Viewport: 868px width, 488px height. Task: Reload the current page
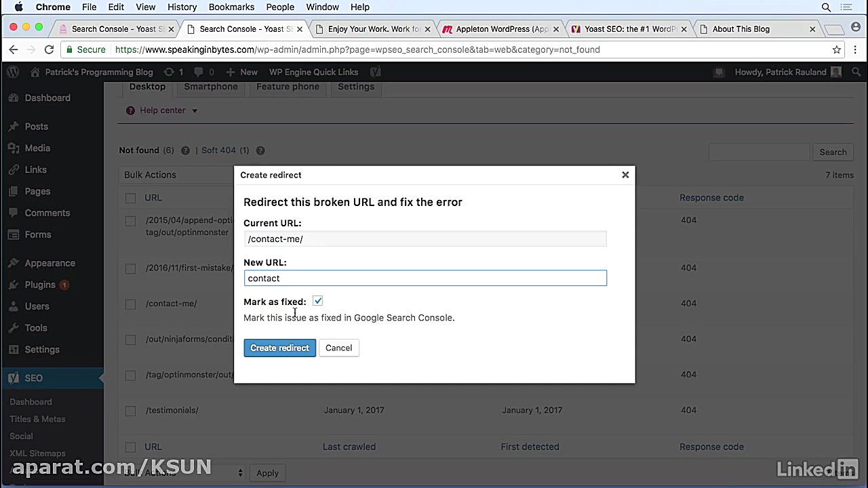49,49
